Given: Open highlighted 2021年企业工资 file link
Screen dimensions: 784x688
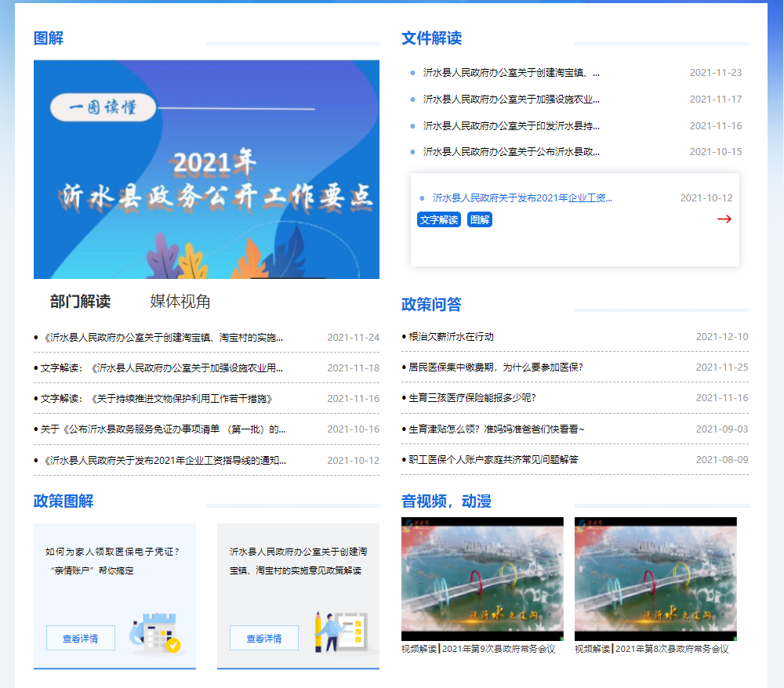Looking at the screenshot, I should pyautogui.click(x=522, y=198).
